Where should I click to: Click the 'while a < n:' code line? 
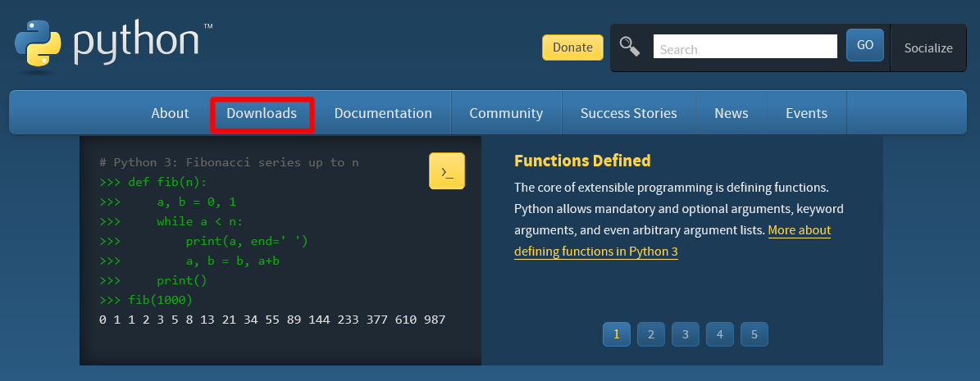tap(171, 221)
